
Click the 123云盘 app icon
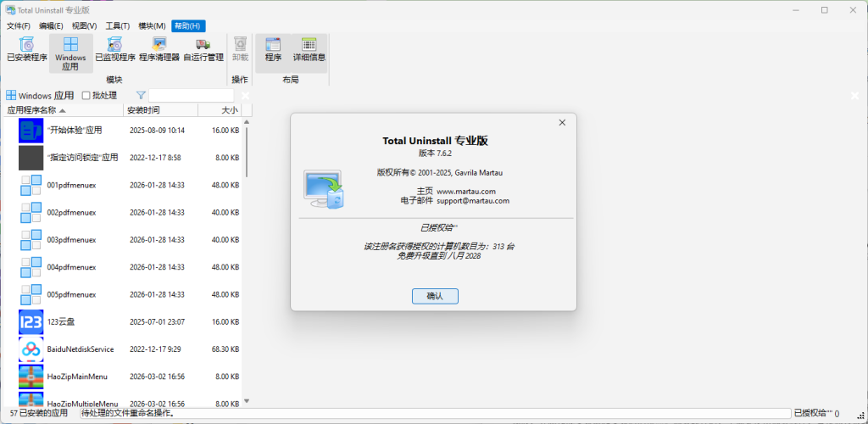[31, 321]
